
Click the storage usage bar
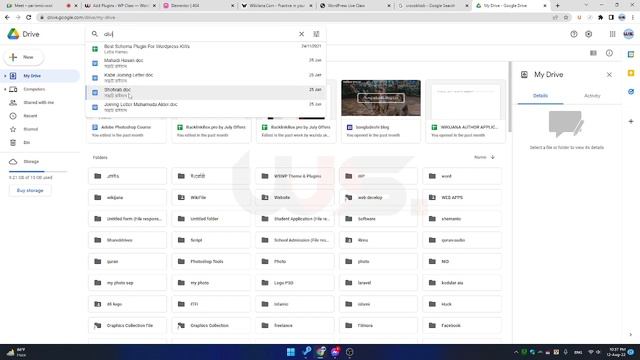point(38,171)
